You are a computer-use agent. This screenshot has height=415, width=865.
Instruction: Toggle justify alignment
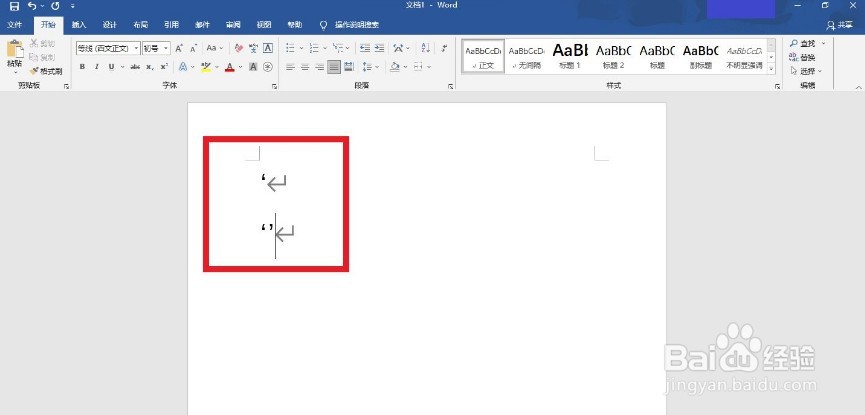click(x=334, y=67)
